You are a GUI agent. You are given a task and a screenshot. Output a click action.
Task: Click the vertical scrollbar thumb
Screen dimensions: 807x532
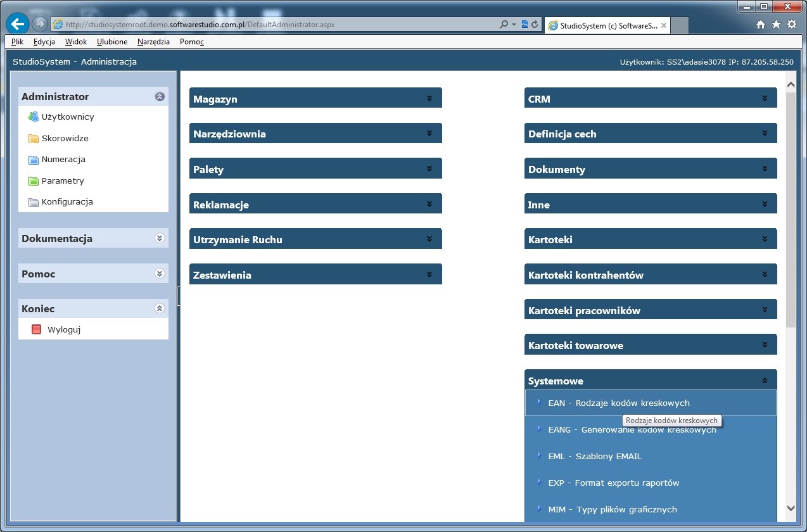pos(791,209)
